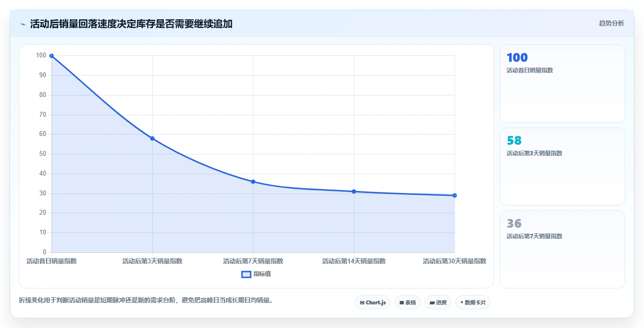Click the data point for 活动后第7天销量指数
This screenshot has width=644, height=328.
pyautogui.click(x=253, y=182)
